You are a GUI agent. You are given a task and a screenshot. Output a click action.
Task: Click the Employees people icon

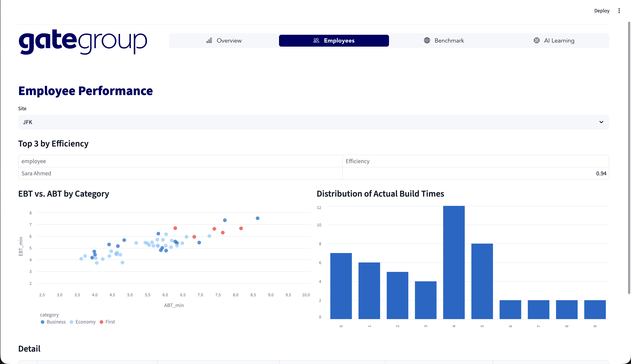coord(316,41)
